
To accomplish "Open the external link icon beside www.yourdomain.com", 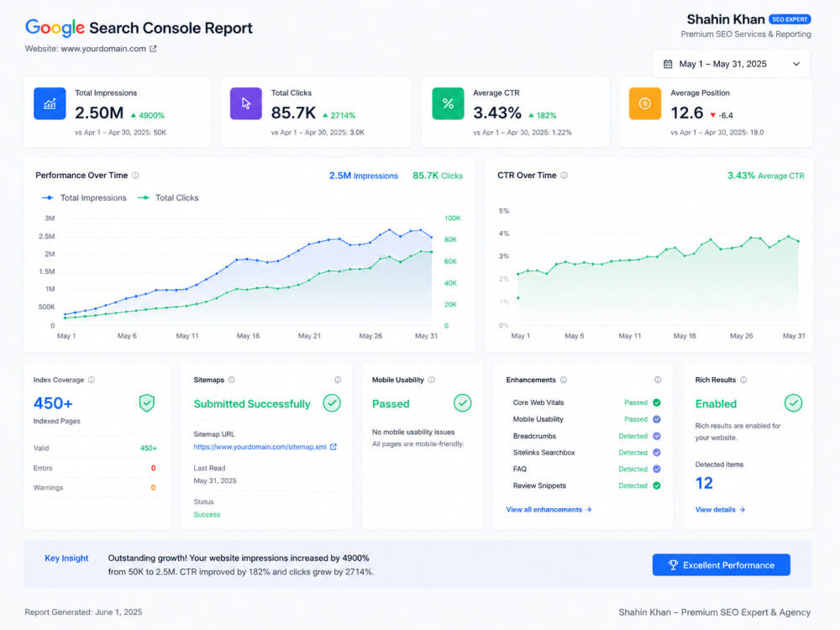I will pos(153,49).
